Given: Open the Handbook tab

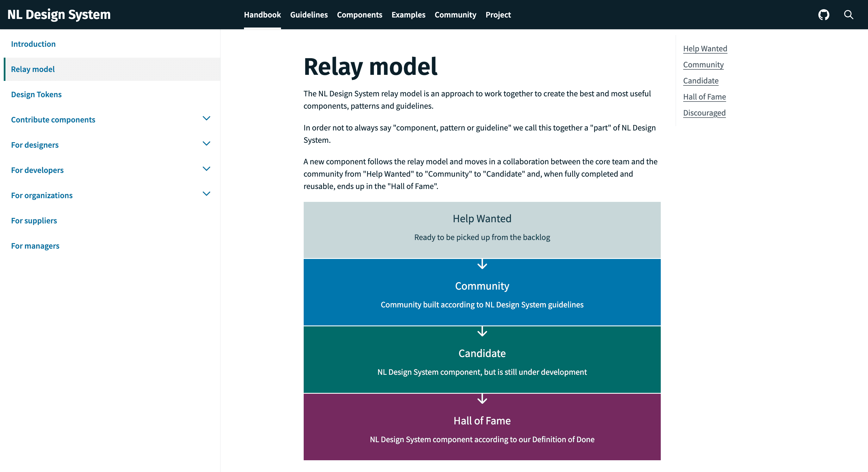Looking at the screenshot, I should click(262, 15).
